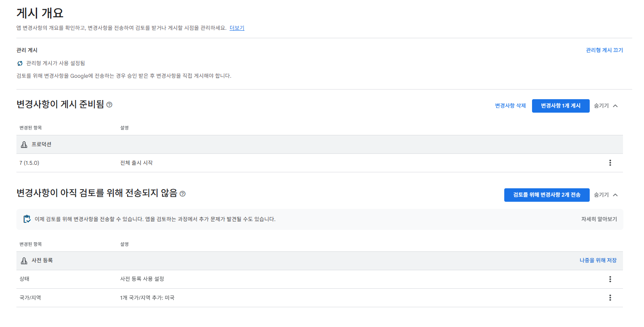Click the managed publishing sync icon
The height and width of the screenshot is (327, 644).
(20, 63)
